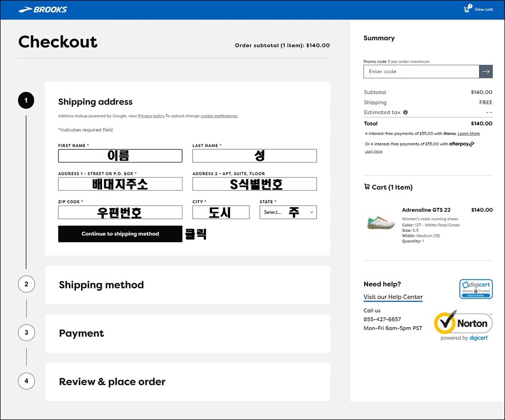Image resolution: width=505 pixels, height=420 pixels.
Task: Open the Privacy policy link
Action: (x=151, y=116)
